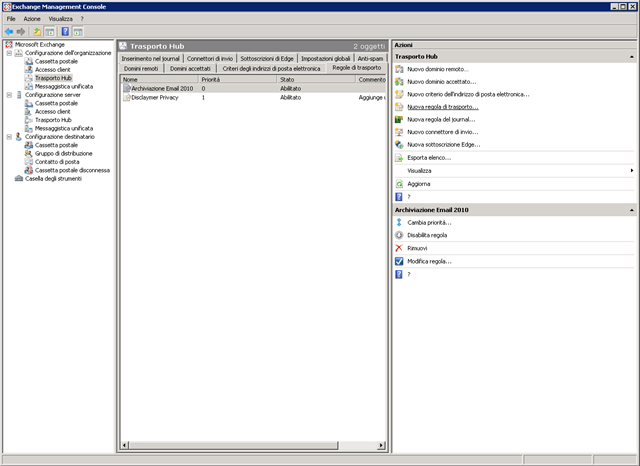
Task: Collapse the Configurazione server tree node
Action: pos(9,95)
